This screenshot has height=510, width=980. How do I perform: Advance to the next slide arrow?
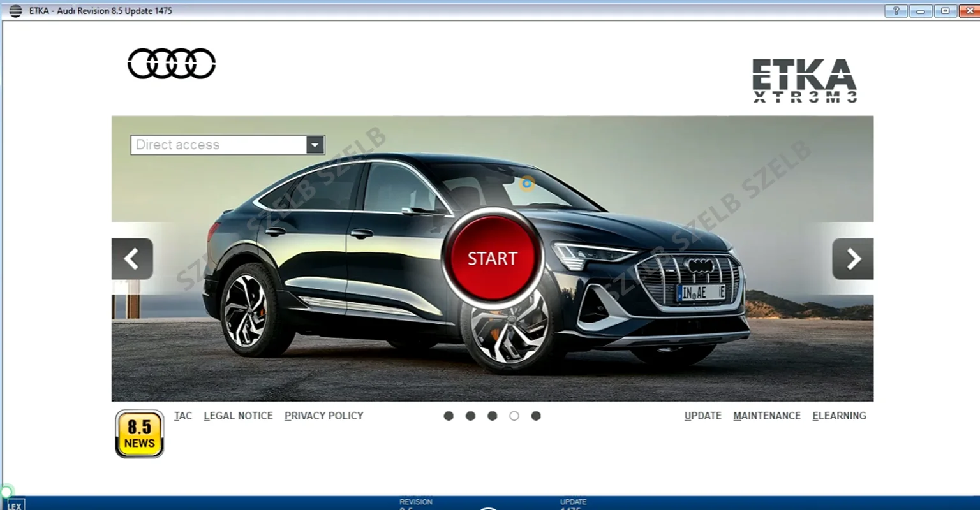(x=853, y=259)
